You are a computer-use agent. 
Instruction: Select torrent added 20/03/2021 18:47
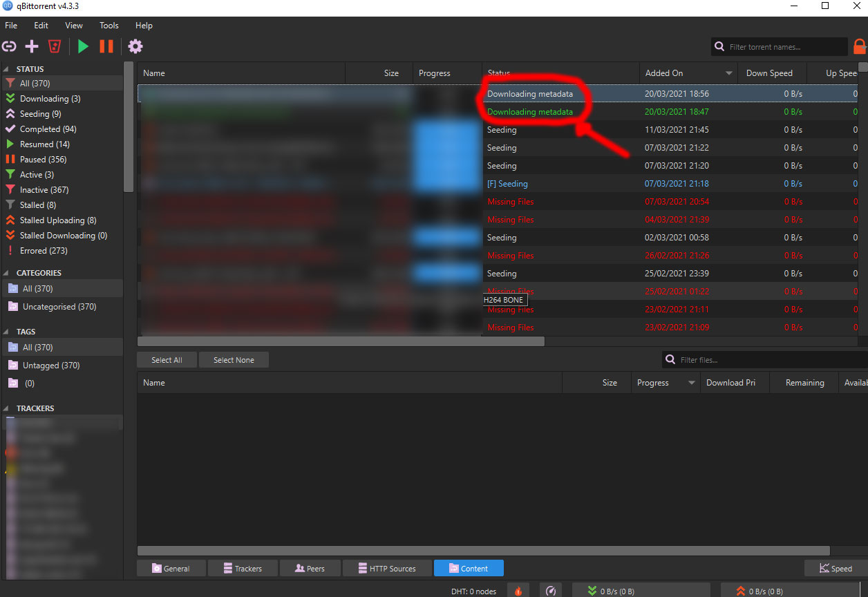click(x=498, y=112)
